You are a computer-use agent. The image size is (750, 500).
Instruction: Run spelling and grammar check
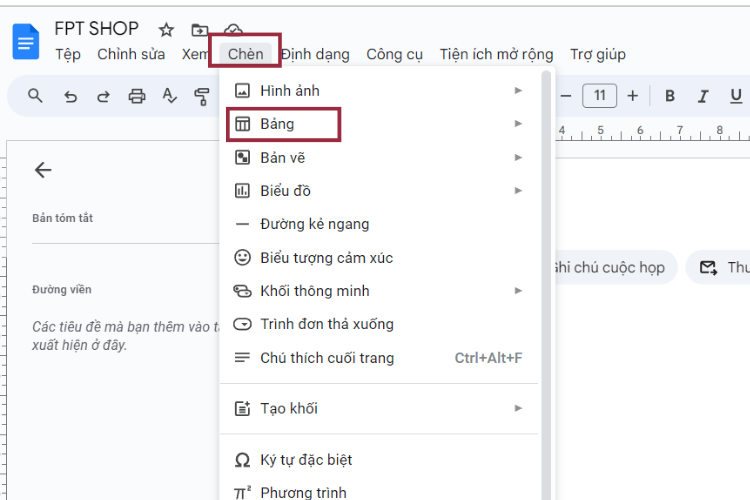coord(169,96)
